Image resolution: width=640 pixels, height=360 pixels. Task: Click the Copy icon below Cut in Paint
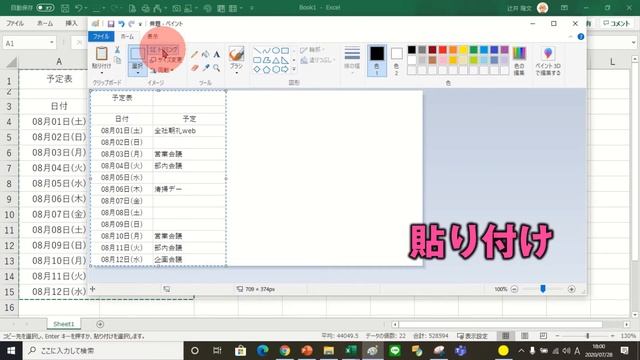117,60
